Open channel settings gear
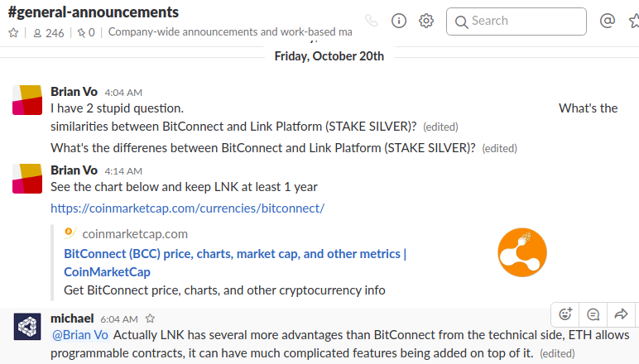The width and height of the screenshot is (639, 364). [426, 21]
